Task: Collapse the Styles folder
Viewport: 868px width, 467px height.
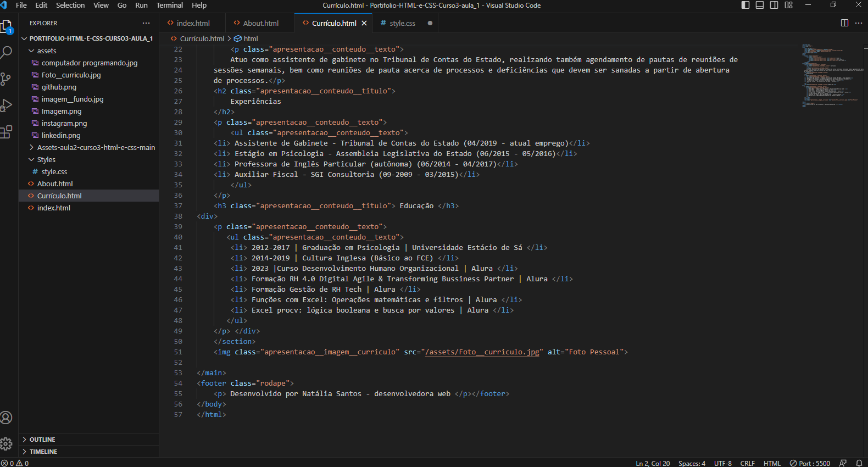Action: click(x=88, y=159)
